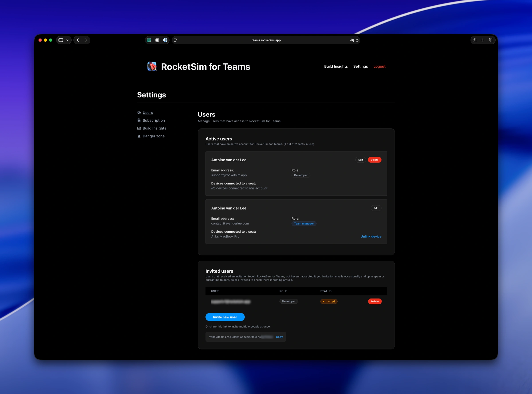This screenshot has width=532, height=394.
Task: Click the orange Invited status badge
Action: point(329,301)
